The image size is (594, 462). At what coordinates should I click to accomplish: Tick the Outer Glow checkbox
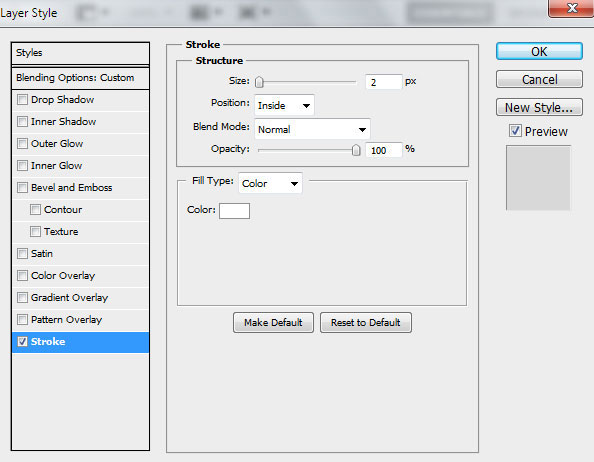coord(22,144)
